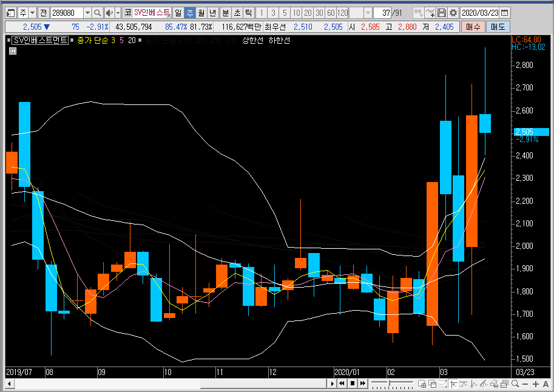Click the vertical line indicator tool icon
This screenshot has width=554, height=392.
tap(473, 384)
